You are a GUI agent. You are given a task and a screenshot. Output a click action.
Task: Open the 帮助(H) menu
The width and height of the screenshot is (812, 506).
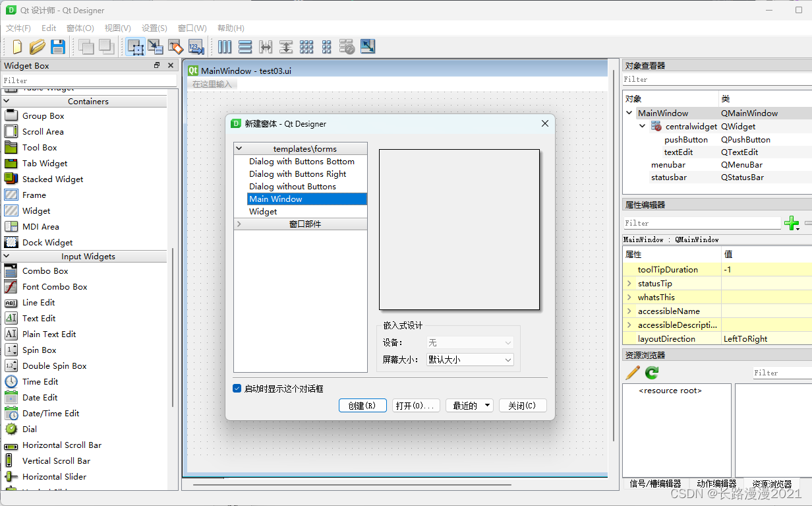231,28
